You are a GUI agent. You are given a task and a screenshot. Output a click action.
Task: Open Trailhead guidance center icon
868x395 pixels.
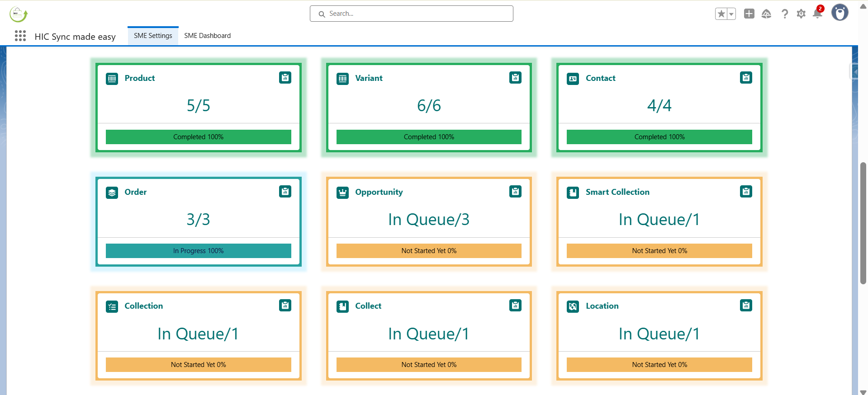point(766,14)
